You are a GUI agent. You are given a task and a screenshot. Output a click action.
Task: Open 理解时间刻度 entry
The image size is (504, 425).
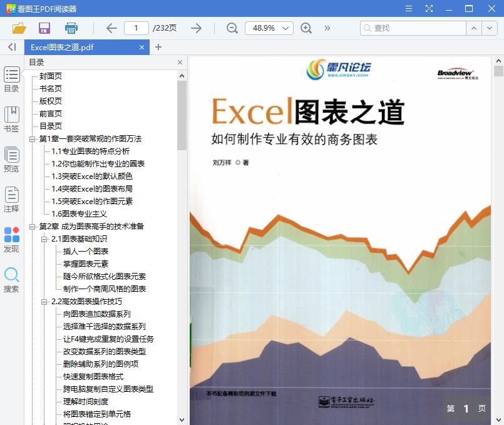click(86, 402)
